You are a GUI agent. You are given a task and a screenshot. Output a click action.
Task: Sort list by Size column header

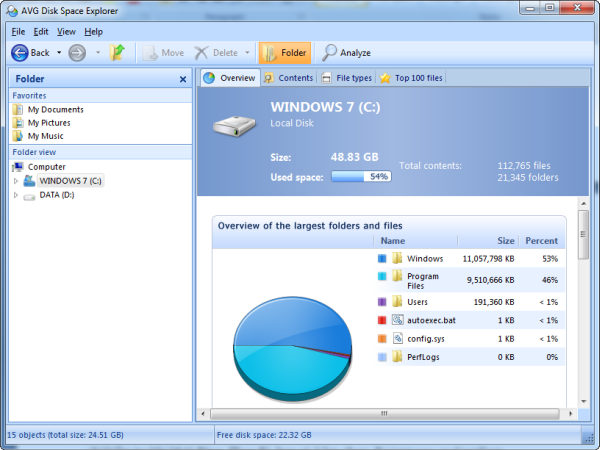click(x=488, y=241)
